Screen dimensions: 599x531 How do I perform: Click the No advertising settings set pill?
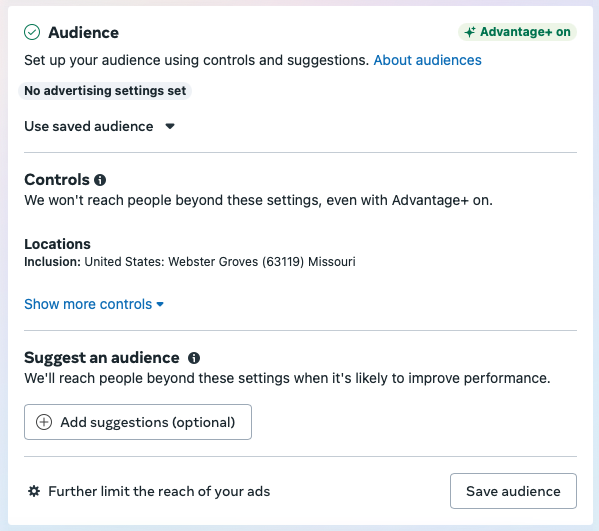pyautogui.click(x=105, y=91)
